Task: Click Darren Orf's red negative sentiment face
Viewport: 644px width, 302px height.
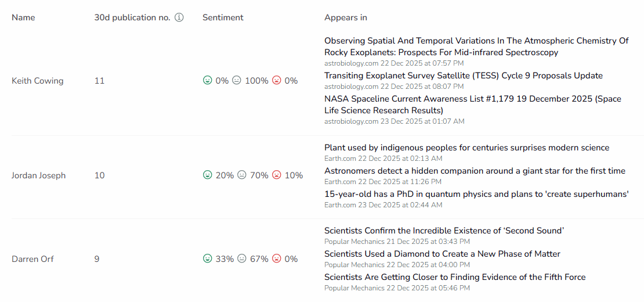Action: [x=277, y=258]
